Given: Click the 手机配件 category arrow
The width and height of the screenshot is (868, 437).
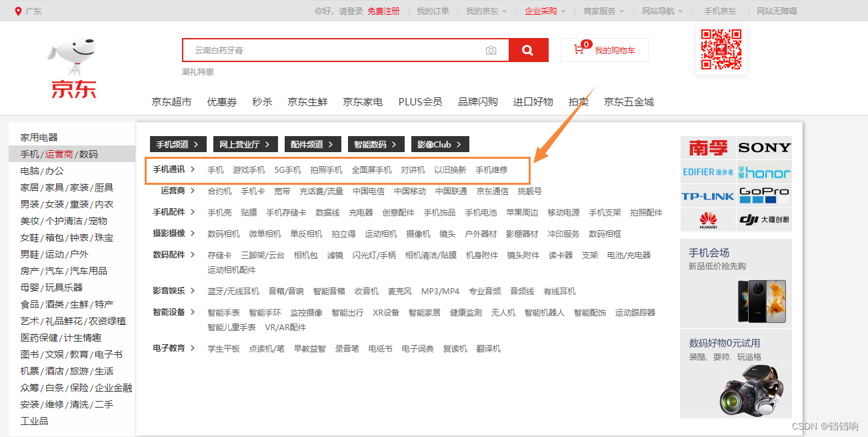Looking at the screenshot, I should click(x=193, y=212).
